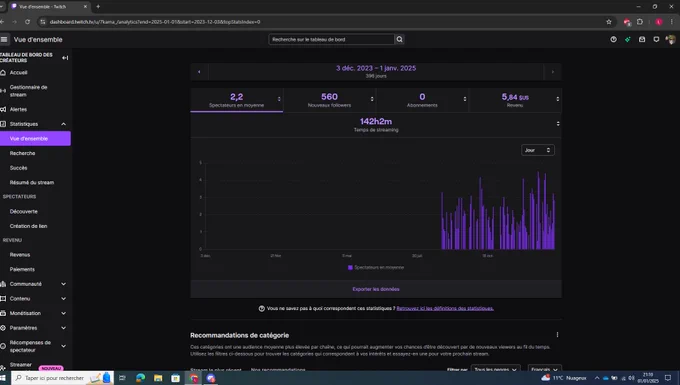The height and width of the screenshot is (385, 680).
Task: Open Accueil in the sidebar
Action: click(x=18, y=72)
